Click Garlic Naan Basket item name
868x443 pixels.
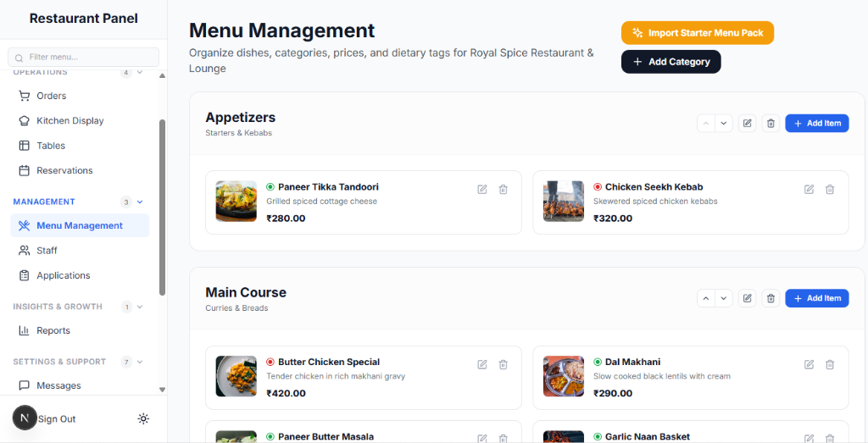click(648, 437)
